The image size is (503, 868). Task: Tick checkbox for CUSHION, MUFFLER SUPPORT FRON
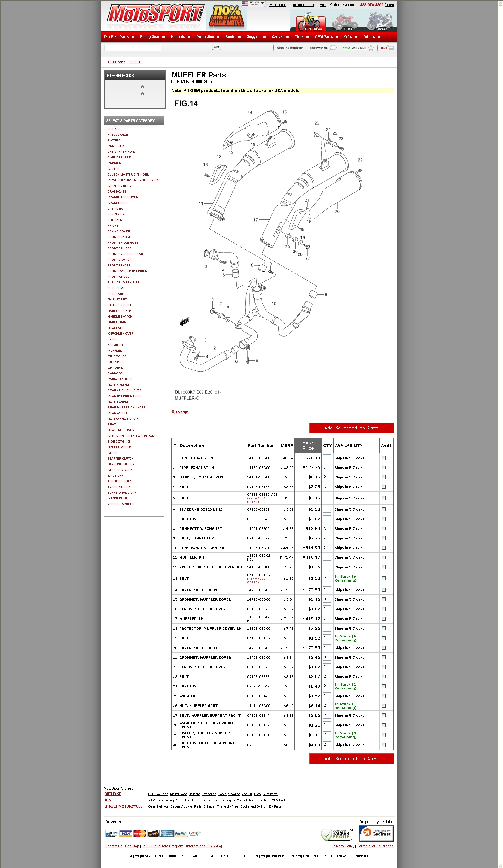pos(384,745)
